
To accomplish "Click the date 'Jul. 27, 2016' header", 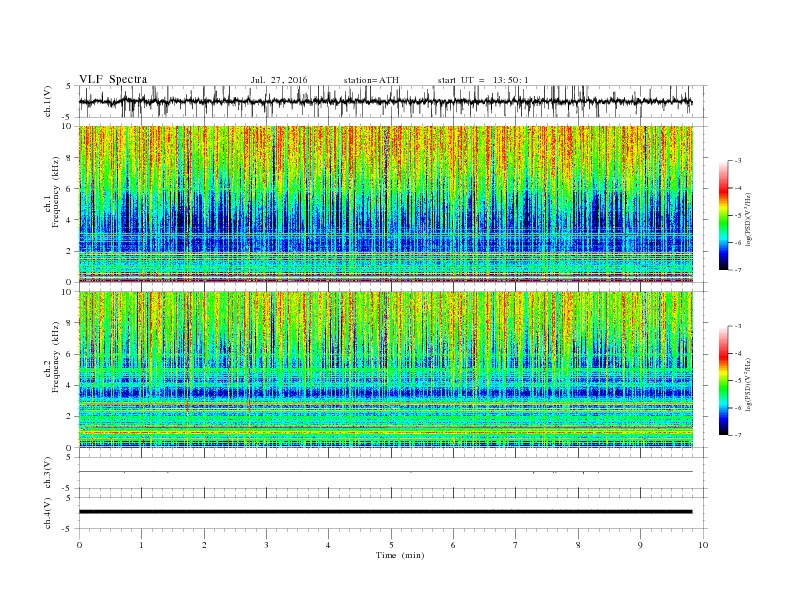I will [279, 80].
